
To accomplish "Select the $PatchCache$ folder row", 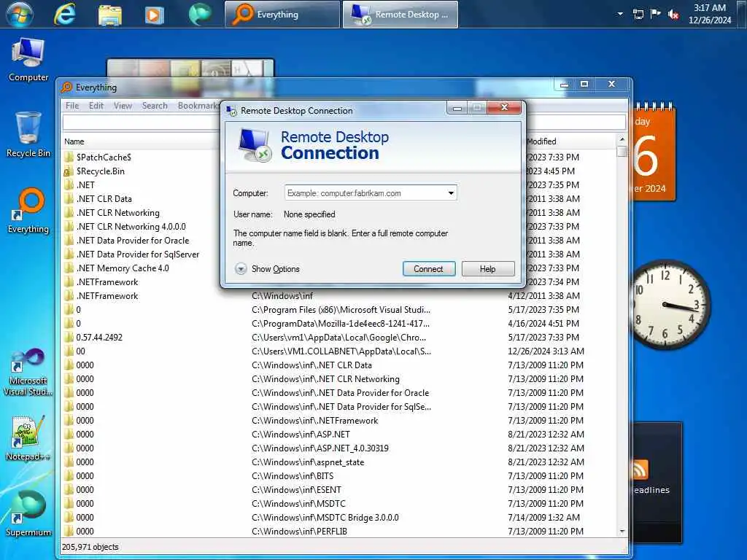I will tap(141, 157).
